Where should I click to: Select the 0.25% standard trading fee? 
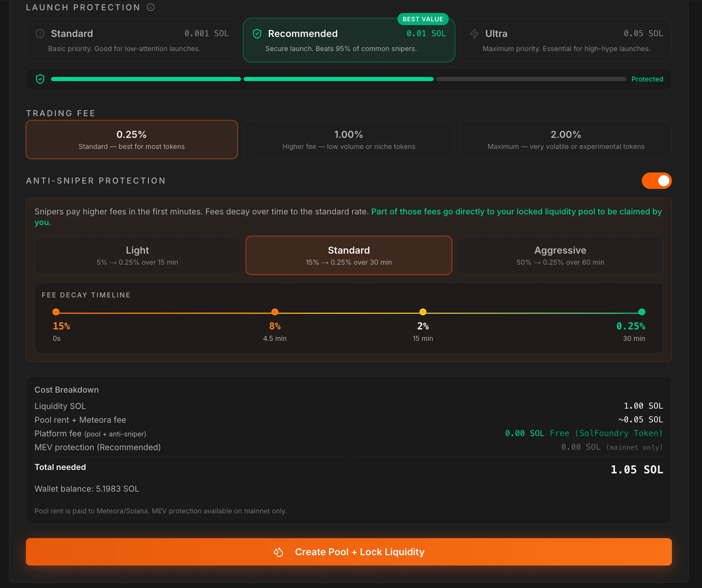coord(132,140)
